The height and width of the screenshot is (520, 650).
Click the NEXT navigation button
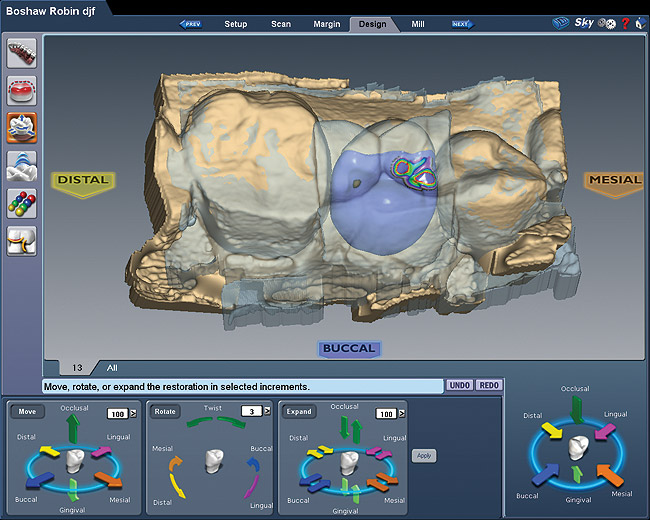(461, 23)
